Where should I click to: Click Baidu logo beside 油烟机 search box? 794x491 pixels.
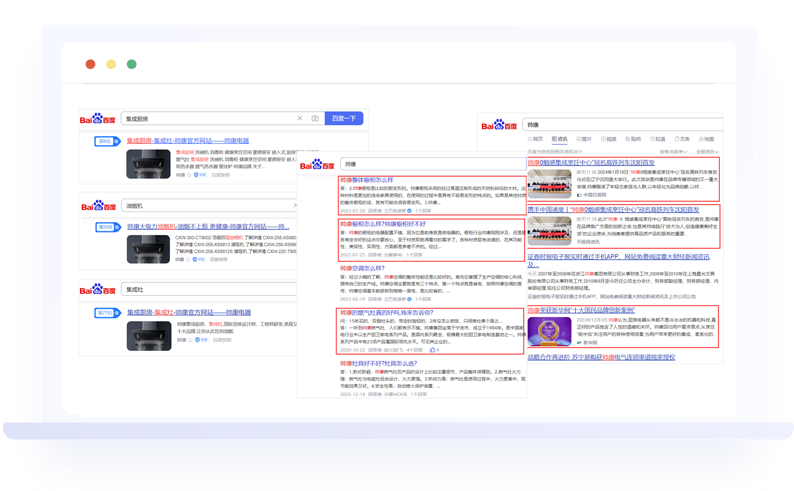98,204
